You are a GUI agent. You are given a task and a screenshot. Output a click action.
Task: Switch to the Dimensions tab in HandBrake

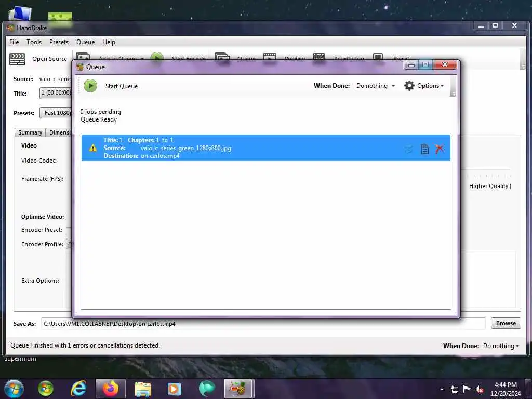point(59,132)
